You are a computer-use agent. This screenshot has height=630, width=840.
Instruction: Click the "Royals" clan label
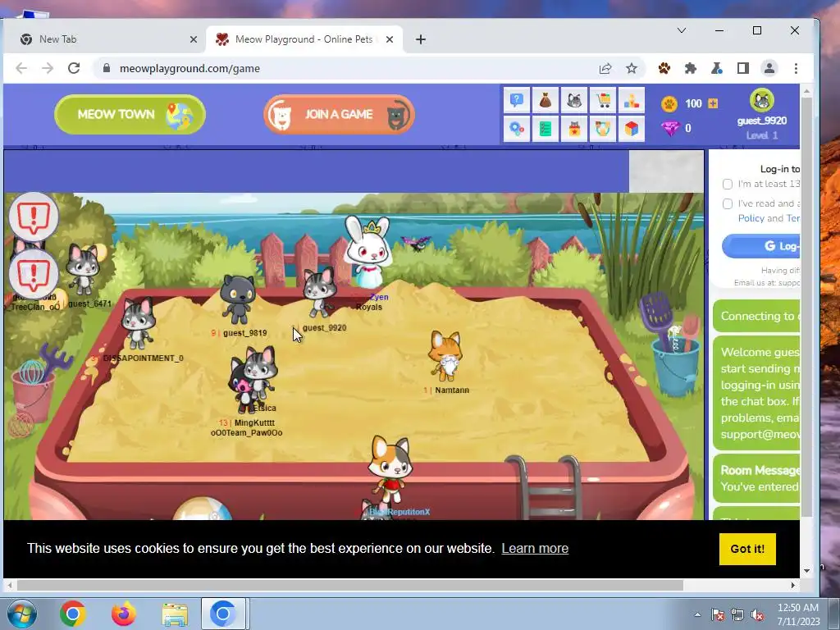click(369, 307)
